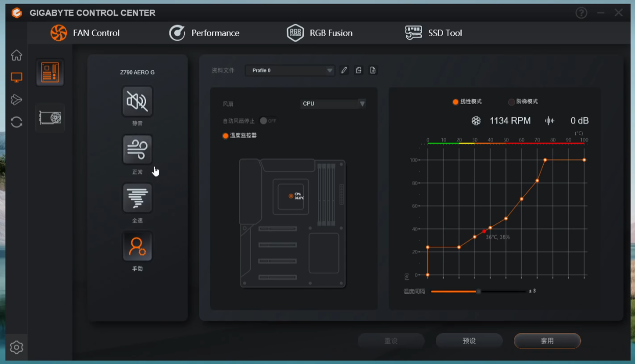This screenshot has width=635, height=364.
Task: Toggle the 自动风扇停止 auto fan stop switch
Action: tap(264, 121)
